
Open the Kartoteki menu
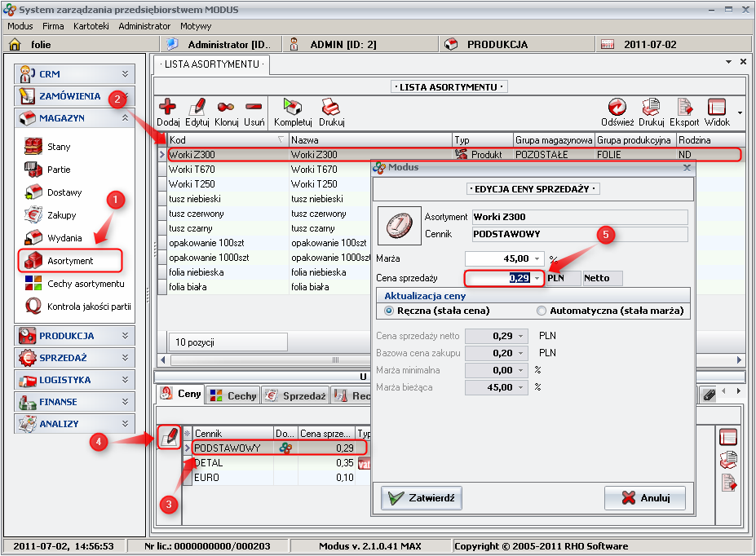click(91, 26)
